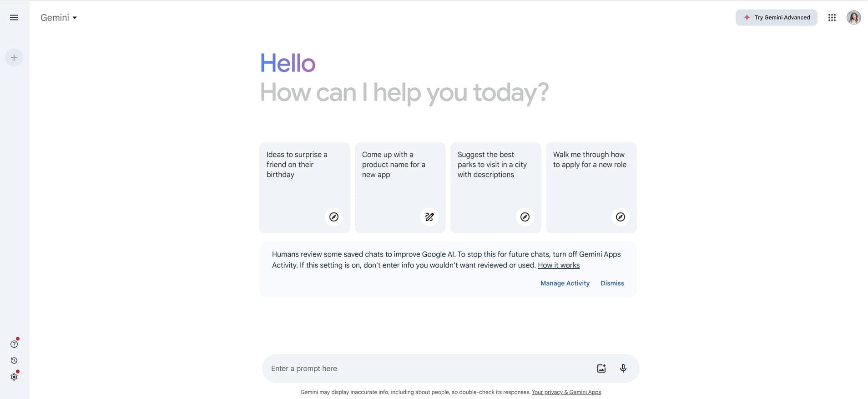Pick the best parks suggestion card
The width and height of the screenshot is (868, 399).
coord(495,187)
